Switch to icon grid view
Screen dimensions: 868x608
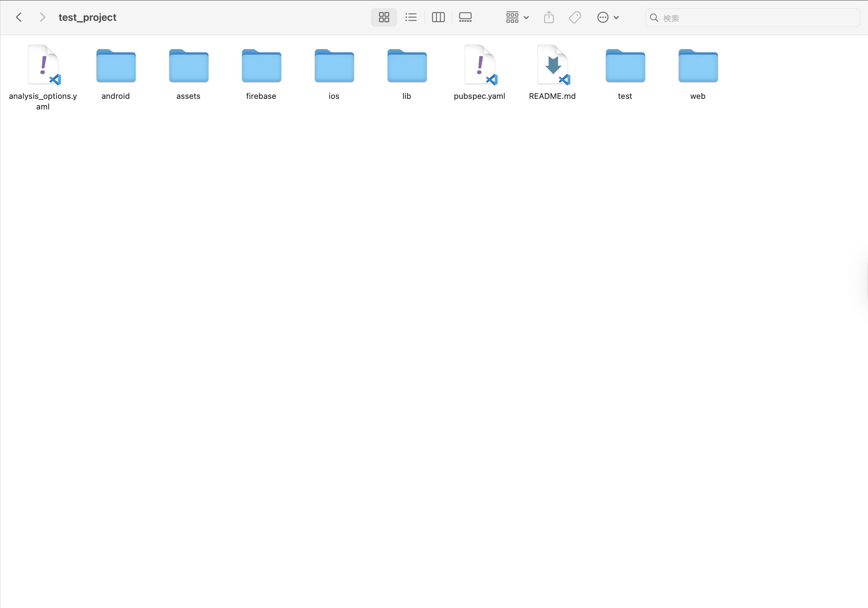click(x=384, y=18)
